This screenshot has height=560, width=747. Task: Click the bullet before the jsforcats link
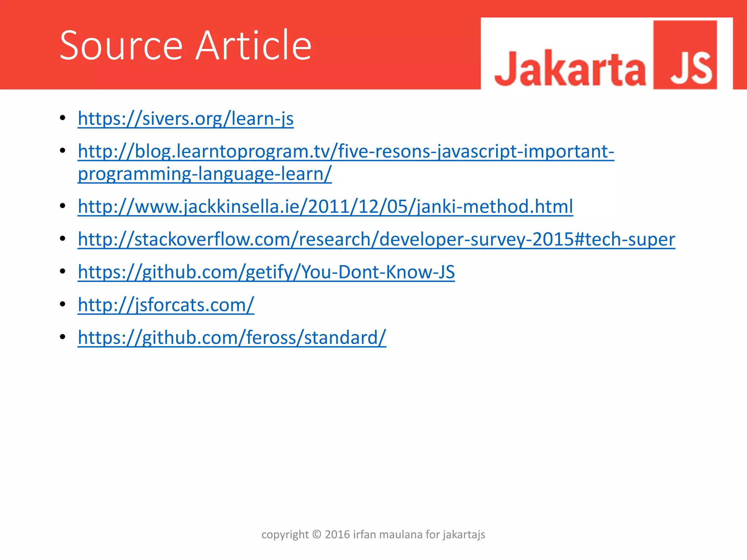tap(63, 304)
